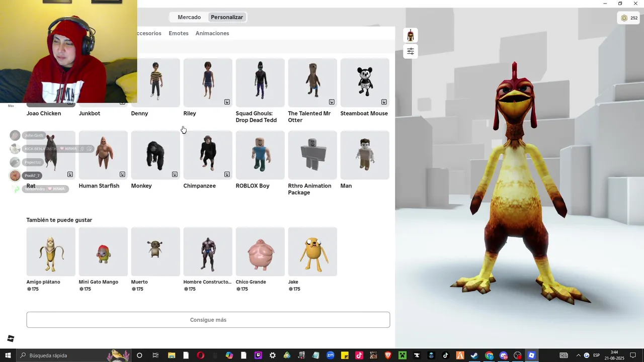Open the Emotes category tab

click(179, 33)
